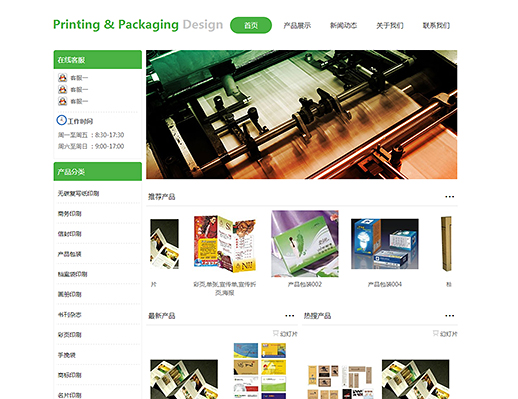Open the 关于我们 navigation item
Viewport: 518px width, 399px height.
390,25
